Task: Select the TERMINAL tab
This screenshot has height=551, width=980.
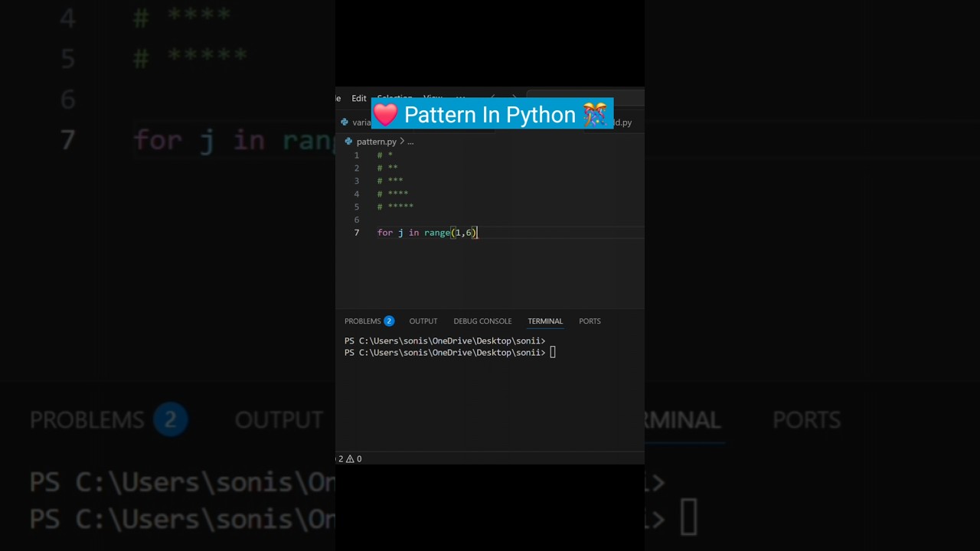Action: [x=545, y=321]
